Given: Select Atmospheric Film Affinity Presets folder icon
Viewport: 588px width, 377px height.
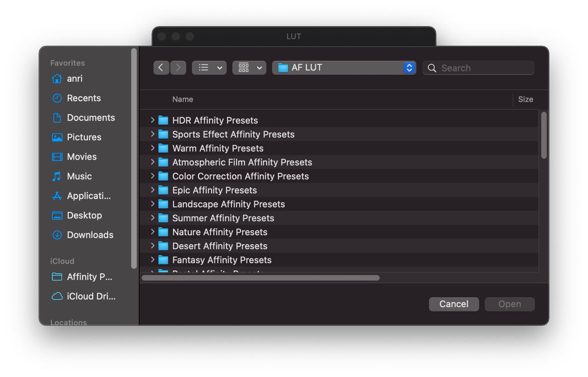Looking at the screenshot, I should (163, 162).
